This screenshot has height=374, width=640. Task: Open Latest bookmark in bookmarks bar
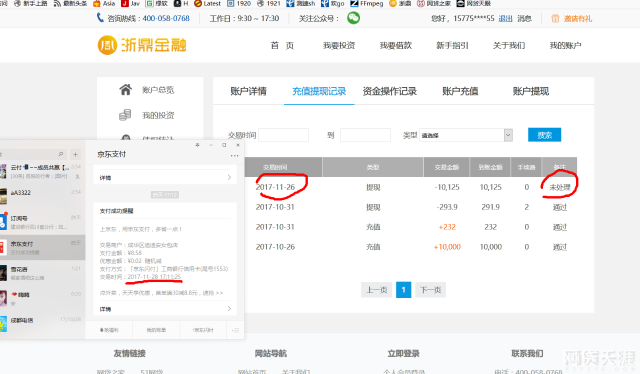point(207,3)
